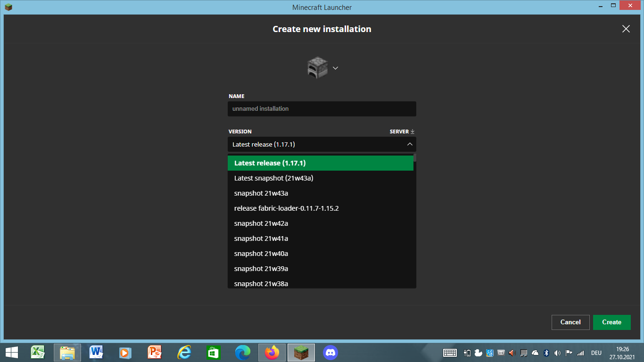Viewport: 644px width, 362px height.
Task: Select Latest snapshot (21w43a) option
Action: click(x=320, y=178)
